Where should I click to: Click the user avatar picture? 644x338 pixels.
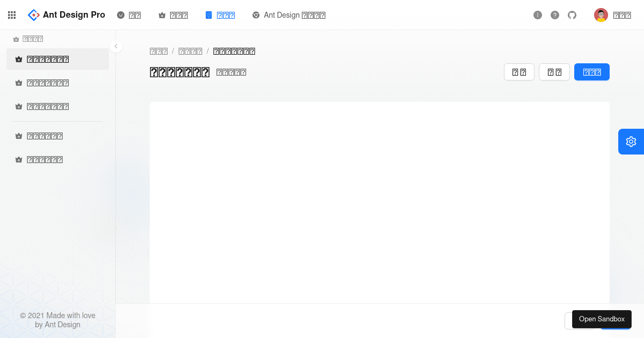[601, 15]
